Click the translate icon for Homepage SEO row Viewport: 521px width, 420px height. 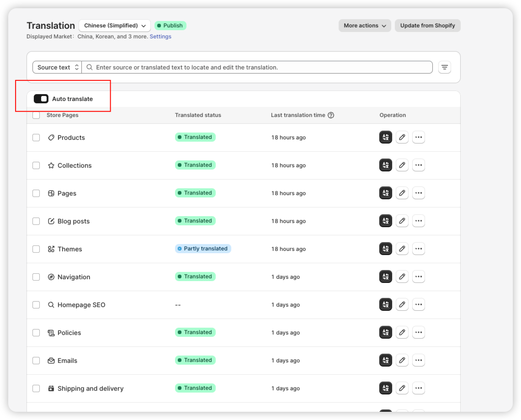[385, 305]
